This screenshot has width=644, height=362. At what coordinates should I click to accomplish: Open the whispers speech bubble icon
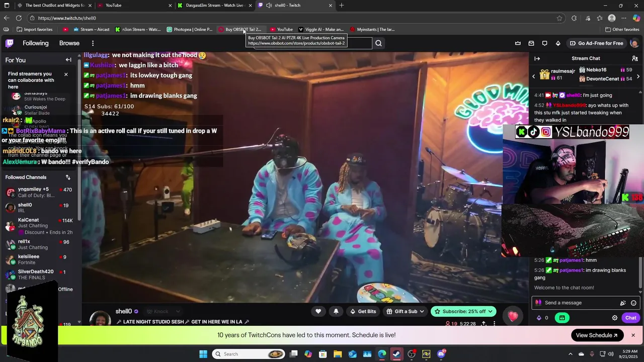(544, 43)
